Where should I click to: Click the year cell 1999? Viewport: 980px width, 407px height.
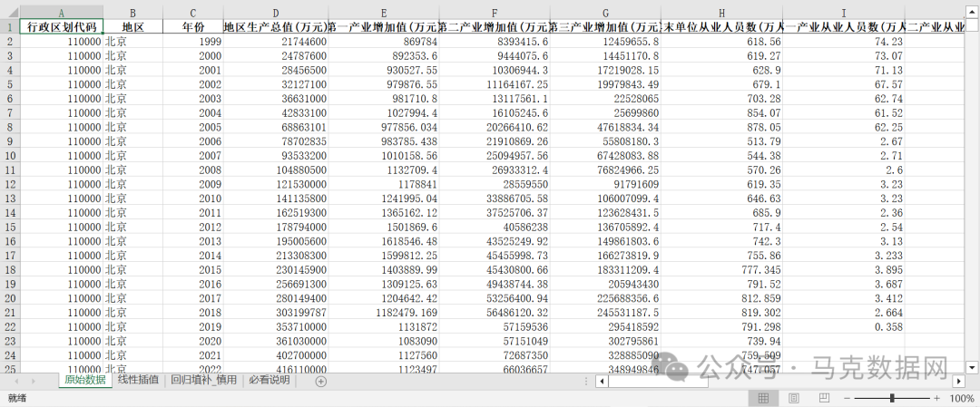[x=192, y=41]
